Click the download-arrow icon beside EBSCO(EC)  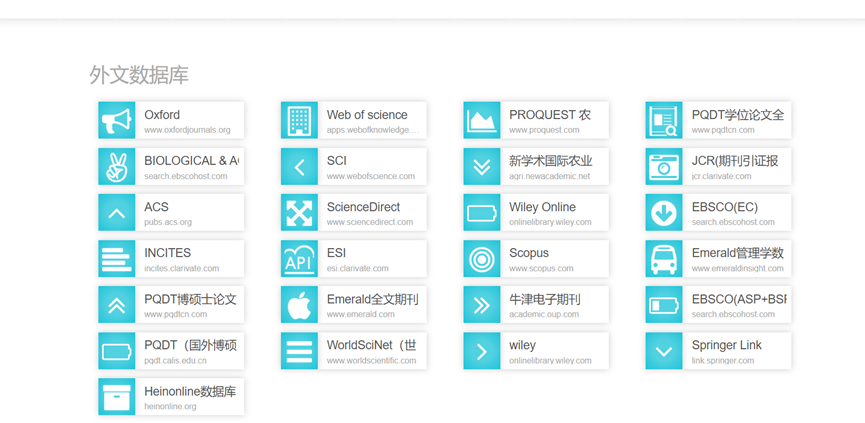click(664, 212)
